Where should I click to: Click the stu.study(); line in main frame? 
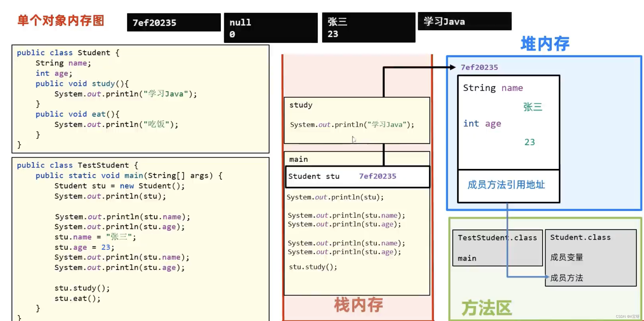point(313,267)
